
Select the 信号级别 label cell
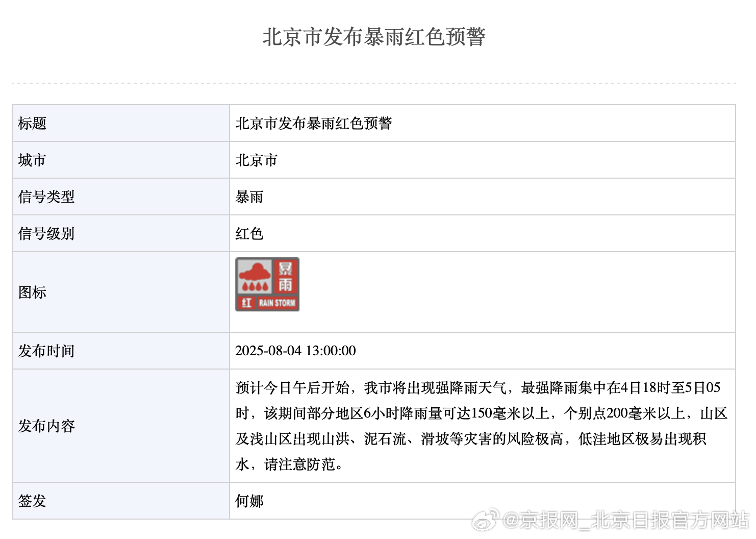pos(121,234)
